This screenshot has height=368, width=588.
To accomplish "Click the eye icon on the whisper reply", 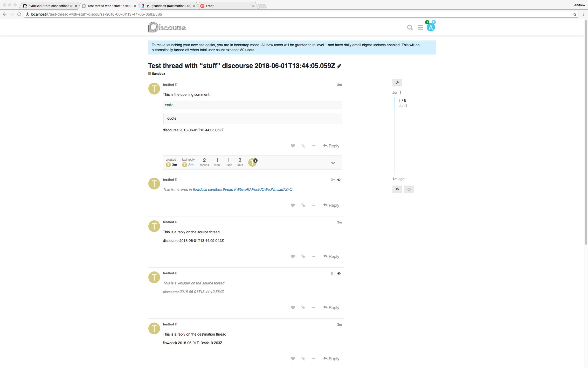I will pos(339,273).
